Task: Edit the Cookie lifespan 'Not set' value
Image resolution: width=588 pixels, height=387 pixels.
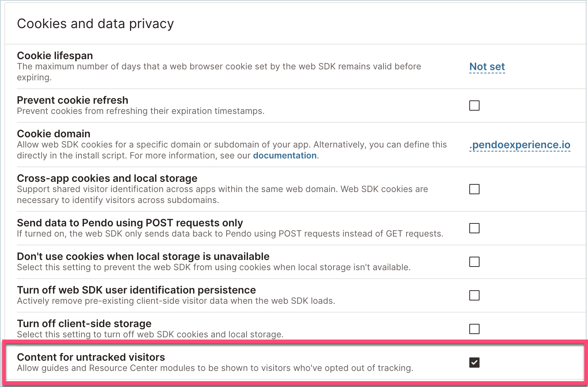Action: [x=487, y=67]
